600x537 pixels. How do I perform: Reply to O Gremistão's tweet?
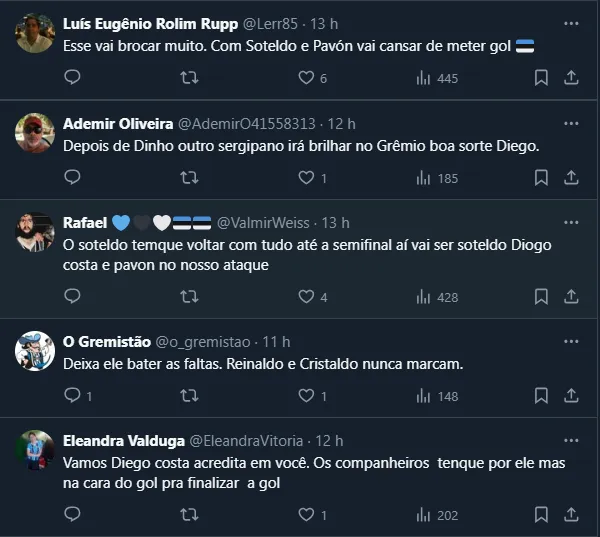72,395
